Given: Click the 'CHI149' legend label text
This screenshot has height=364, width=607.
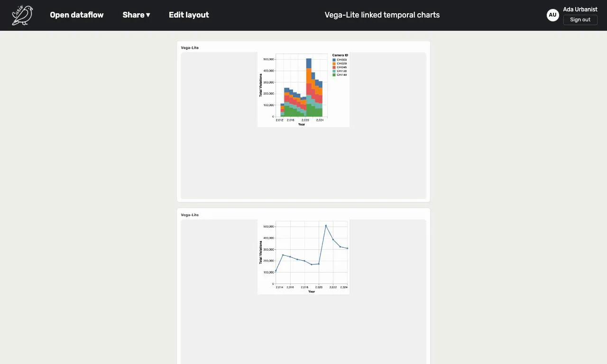Looking at the screenshot, I should (x=342, y=75).
